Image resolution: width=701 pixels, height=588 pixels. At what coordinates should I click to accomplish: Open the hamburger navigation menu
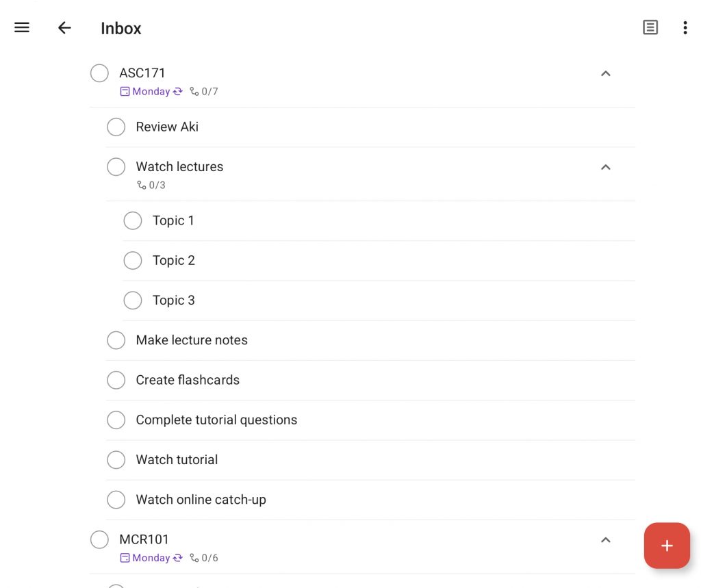(x=22, y=27)
